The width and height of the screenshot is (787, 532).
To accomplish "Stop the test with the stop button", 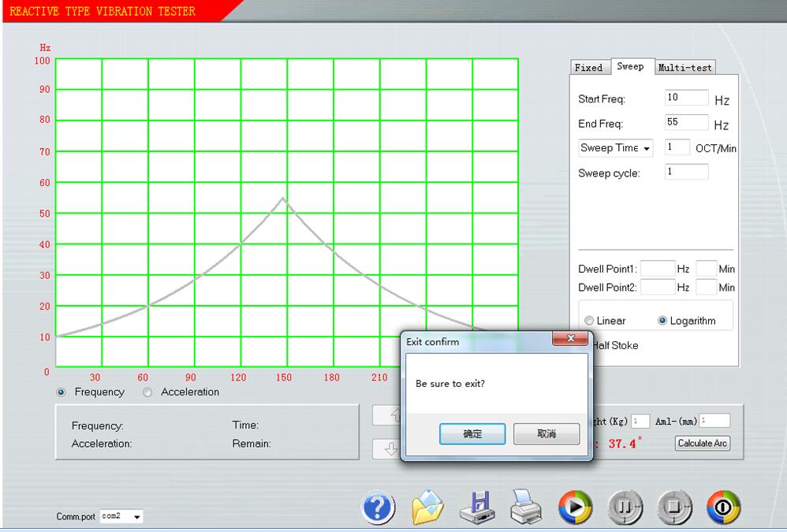I will click(674, 508).
